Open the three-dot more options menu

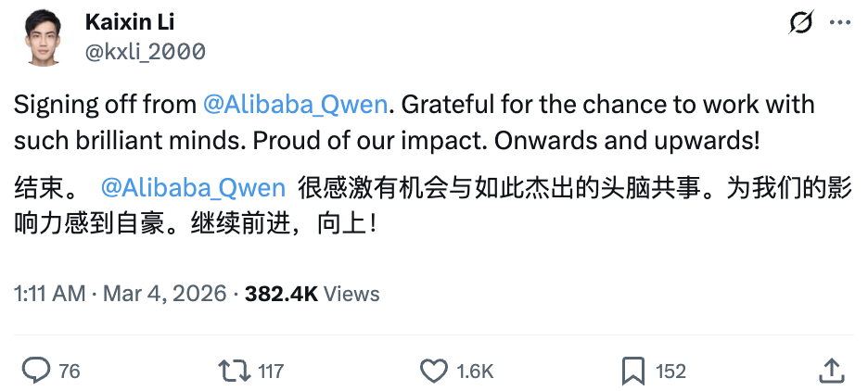point(837,22)
